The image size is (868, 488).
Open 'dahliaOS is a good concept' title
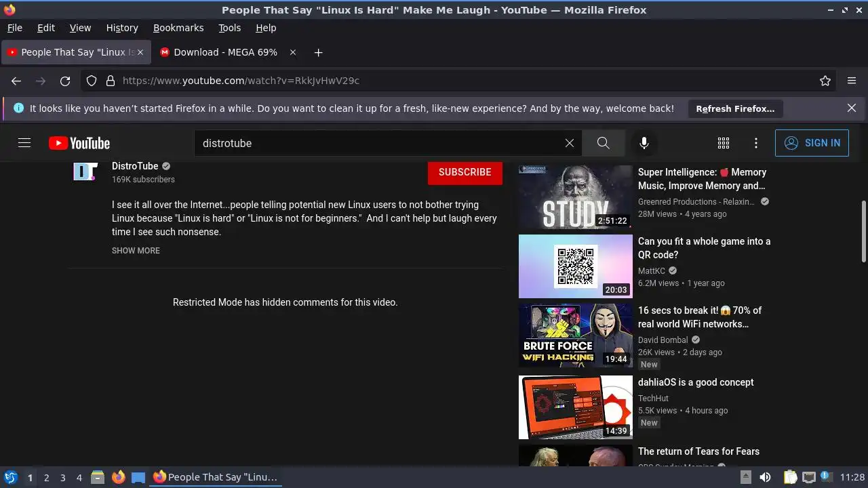(x=696, y=382)
